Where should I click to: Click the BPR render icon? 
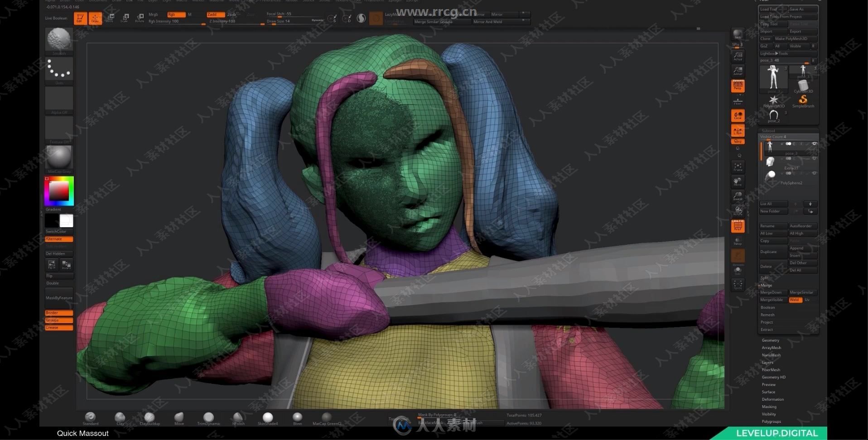[738, 35]
